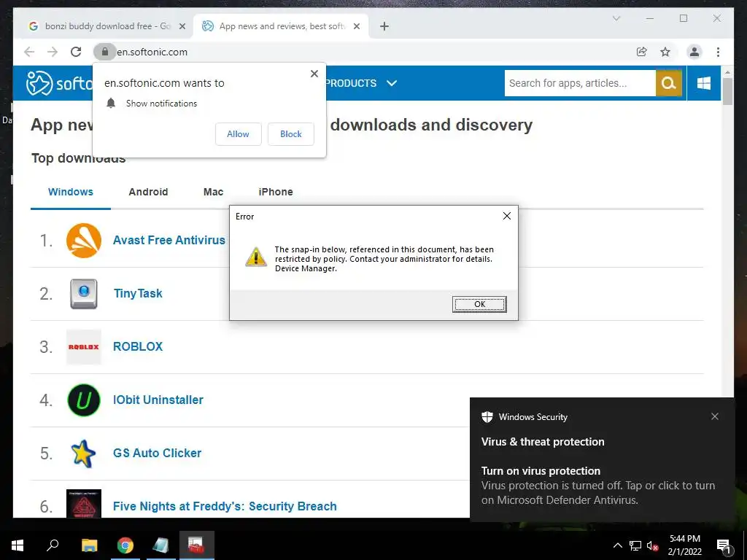
Task: Click the taskbar clock showing 5:44 PM
Action: pos(684,545)
